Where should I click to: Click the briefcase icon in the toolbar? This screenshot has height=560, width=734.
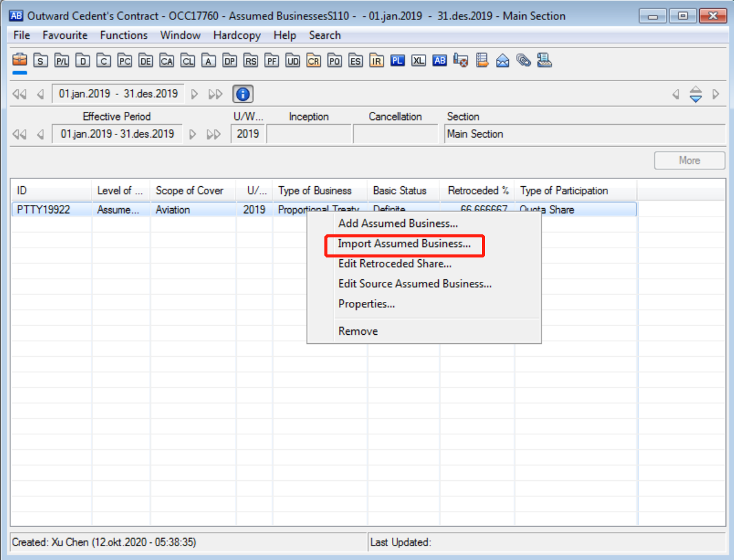tap(20, 60)
